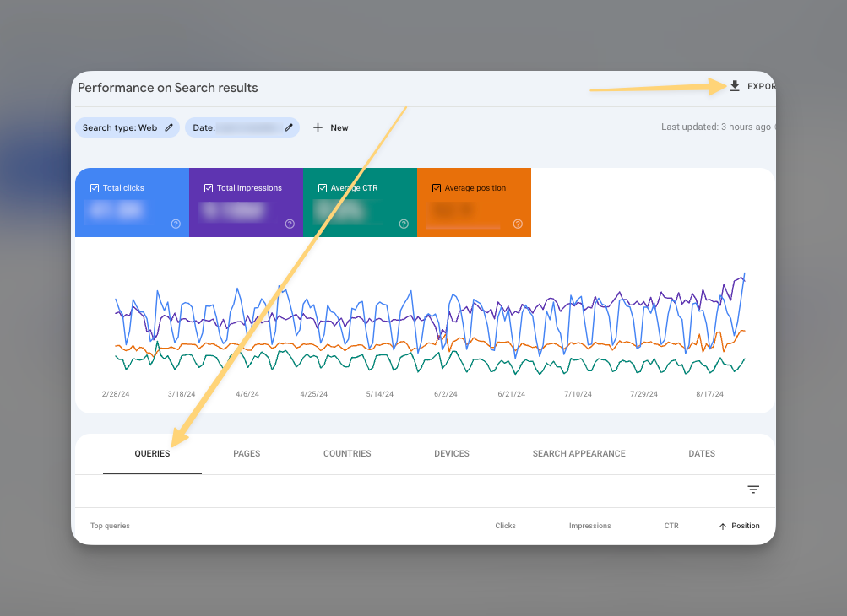Click the 3/18/24 chart date label
Viewport: 847px width, 616px height.
(x=182, y=394)
